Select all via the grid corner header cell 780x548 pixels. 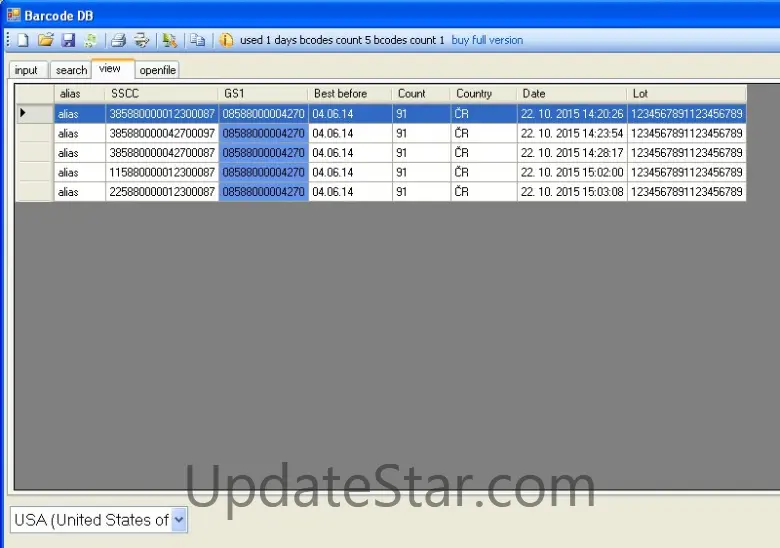[x=34, y=93]
